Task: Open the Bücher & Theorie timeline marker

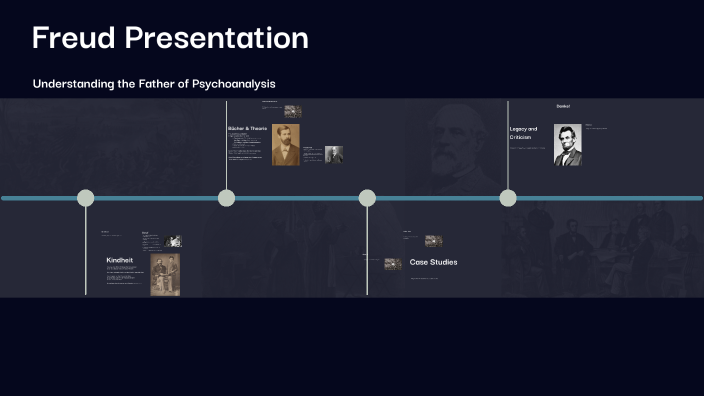Action: tap(226, 198)
